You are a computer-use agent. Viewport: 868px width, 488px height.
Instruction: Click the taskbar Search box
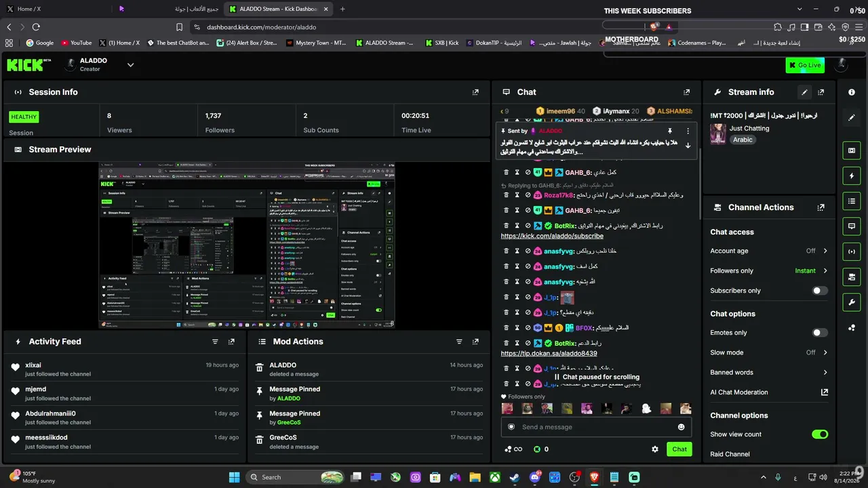point(296,477)
